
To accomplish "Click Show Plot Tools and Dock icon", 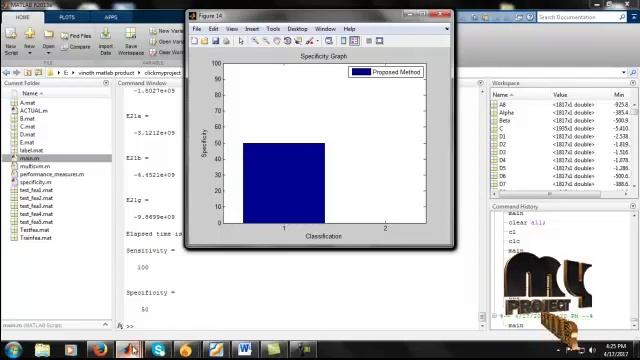I will pos(380,41).
